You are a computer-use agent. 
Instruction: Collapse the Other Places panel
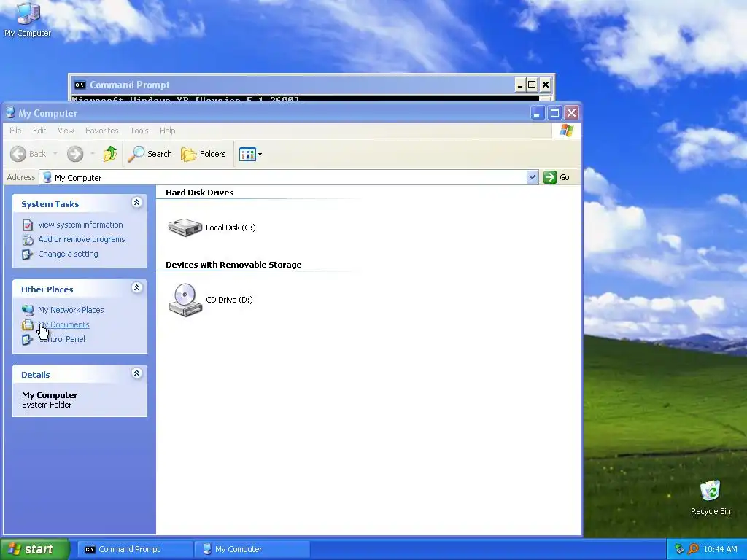tap(136, 287)
